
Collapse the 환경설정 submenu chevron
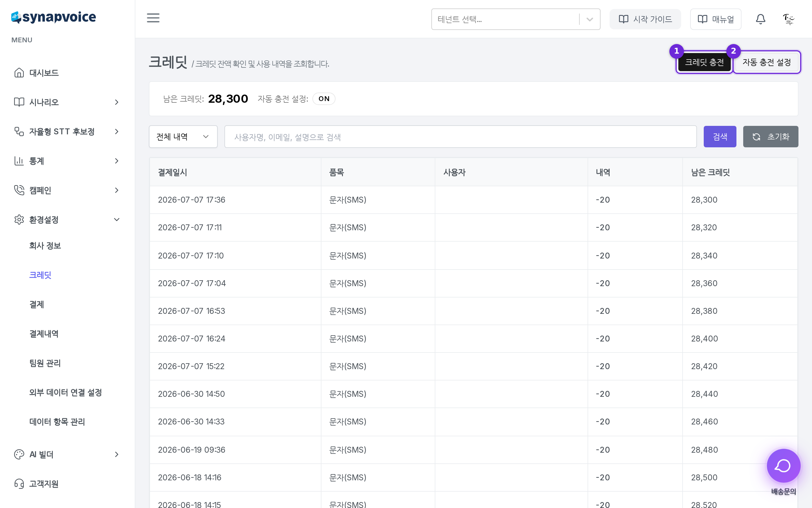[117, 219]
